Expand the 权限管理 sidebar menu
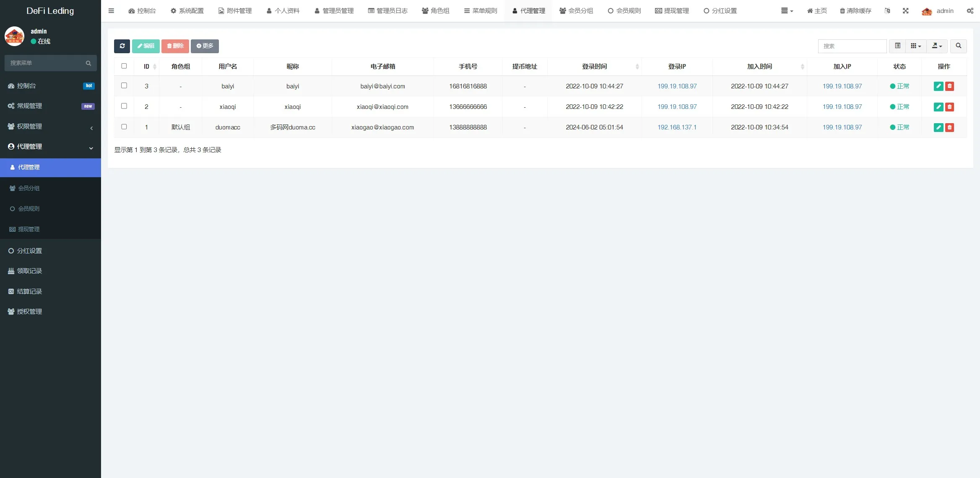 (50, 127)
